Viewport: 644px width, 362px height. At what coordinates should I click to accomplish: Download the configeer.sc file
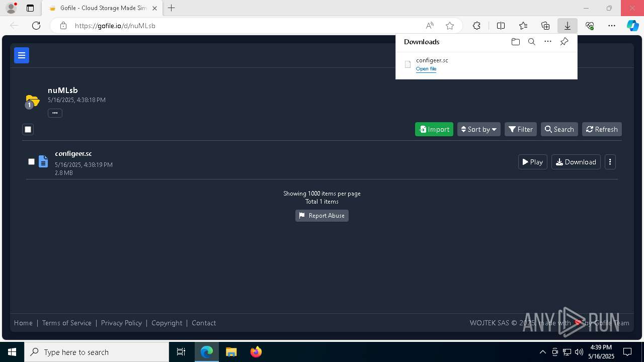(576, 162)
